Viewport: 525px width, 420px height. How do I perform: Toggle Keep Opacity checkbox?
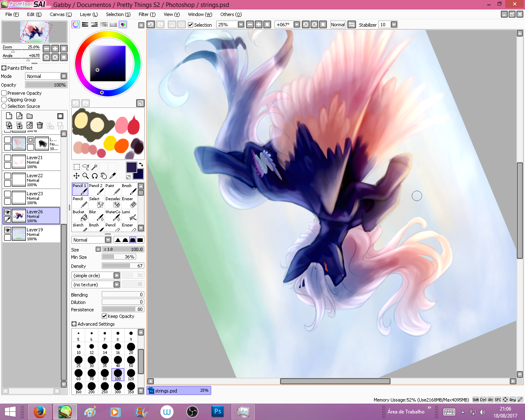coord(105,316)
